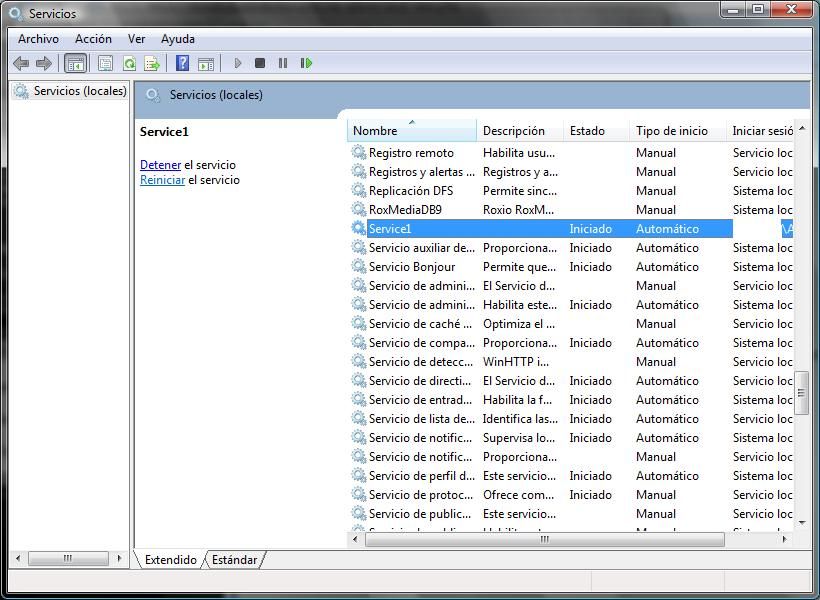Viewport: 820px width, 600px height.
Task: Click the Detener link to stop the service
Action: [160, 165]
